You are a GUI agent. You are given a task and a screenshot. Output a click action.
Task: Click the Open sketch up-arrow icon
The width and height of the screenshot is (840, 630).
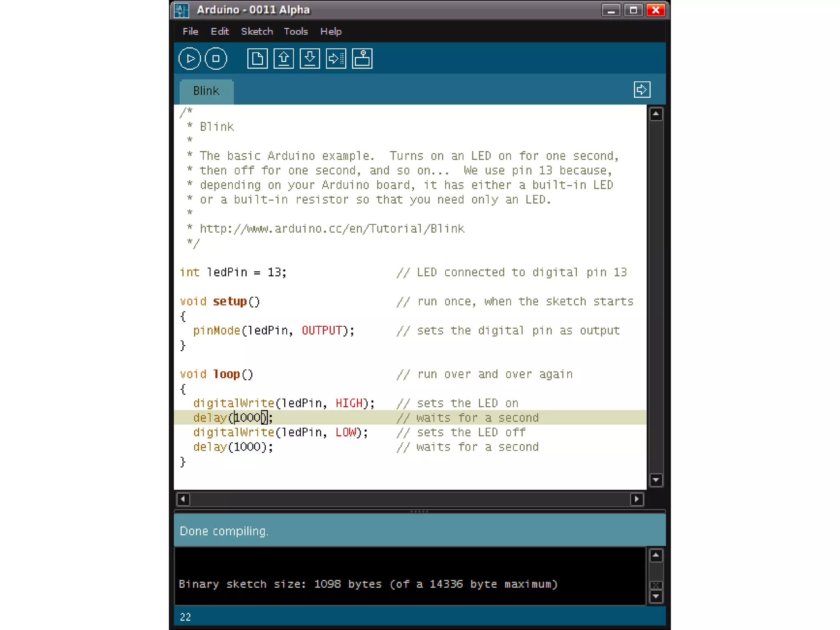[283, 59]
